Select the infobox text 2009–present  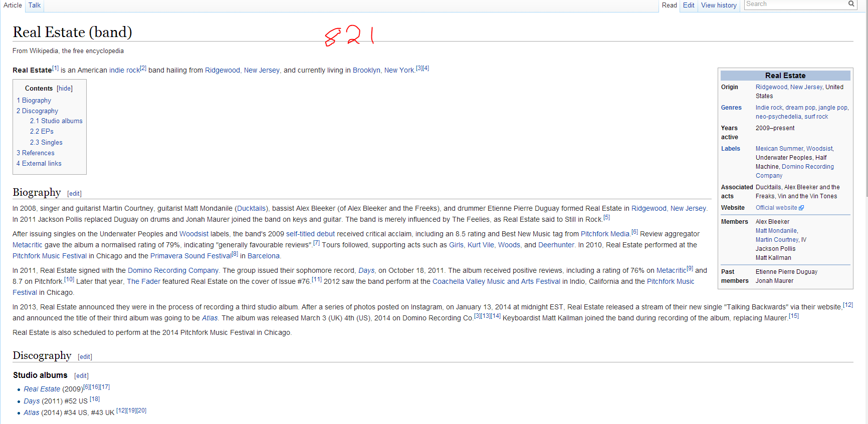(x=775, y=128)
